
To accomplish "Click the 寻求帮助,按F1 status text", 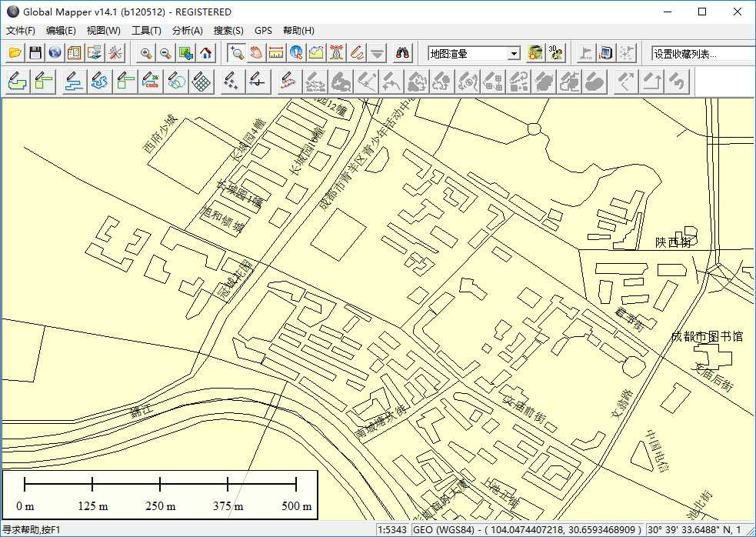I will click(x=32, y=530).
